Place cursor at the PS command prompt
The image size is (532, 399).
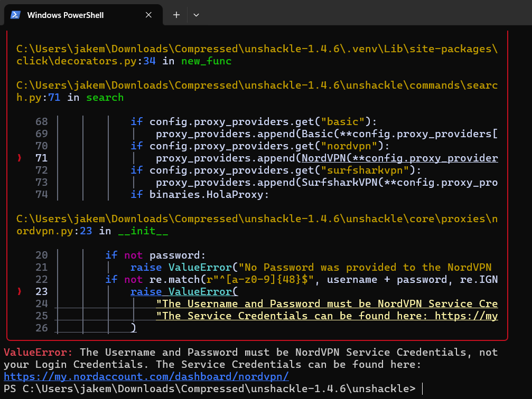point(422,389)
